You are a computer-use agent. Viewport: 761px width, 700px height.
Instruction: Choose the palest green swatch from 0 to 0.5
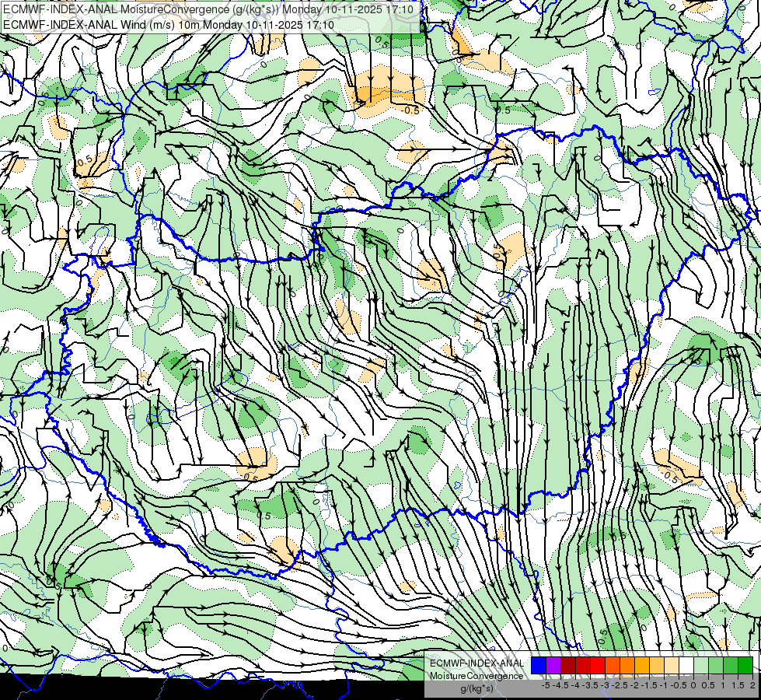(701, 666)
